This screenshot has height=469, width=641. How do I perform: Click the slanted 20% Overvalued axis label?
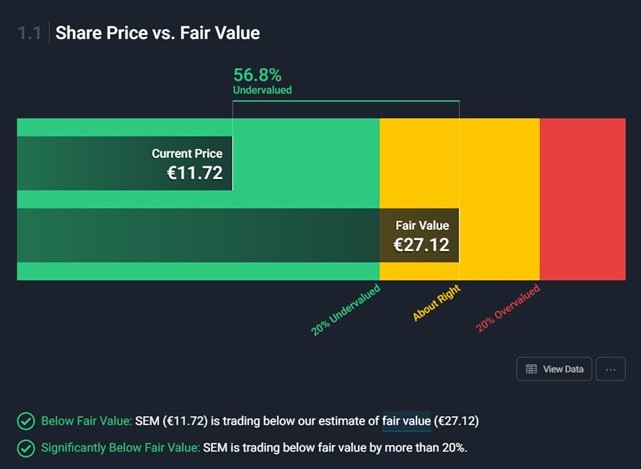pos(507,308)
